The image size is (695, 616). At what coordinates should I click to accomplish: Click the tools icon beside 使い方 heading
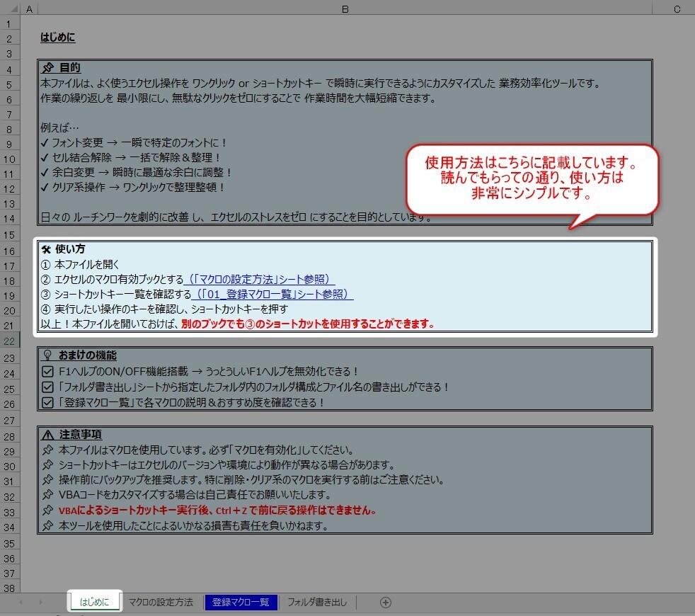coord(47,249)
